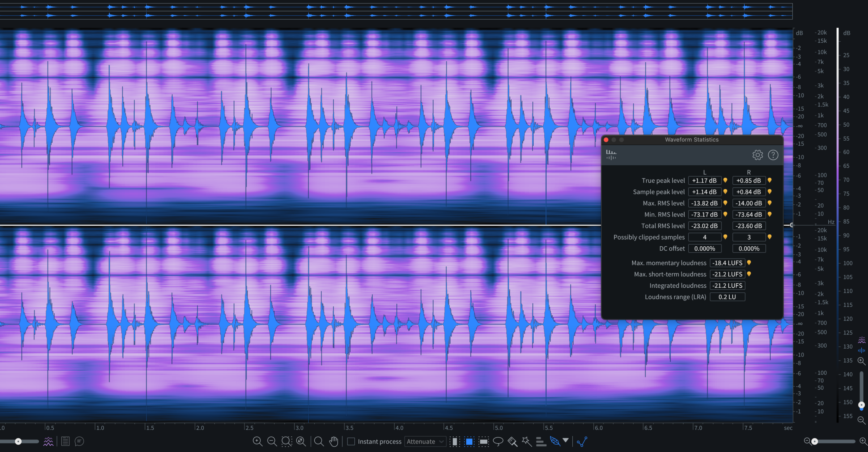The image size is (868, 452).
Task: Click the True peak level L value
Action: pyautogui.click(x=704, y=181)
